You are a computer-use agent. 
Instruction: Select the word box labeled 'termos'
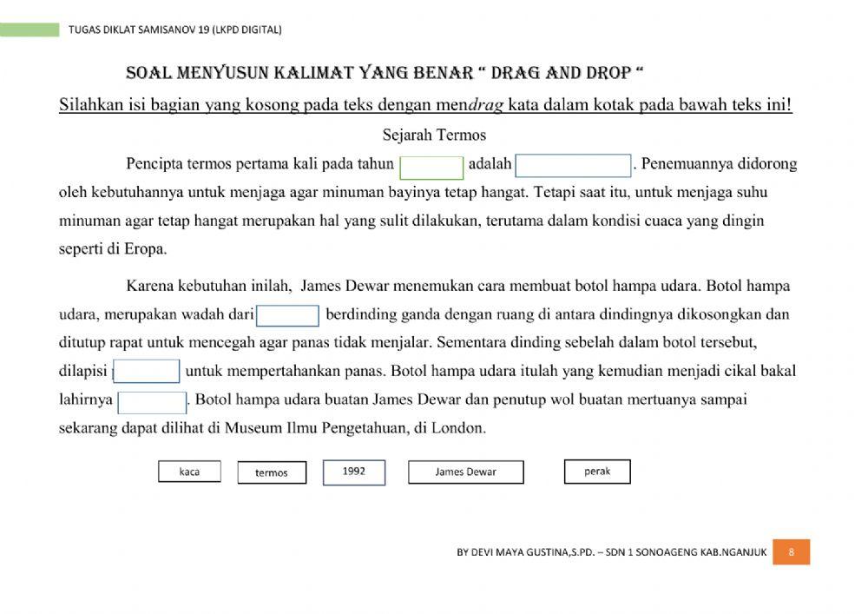(x=272, y=472)
